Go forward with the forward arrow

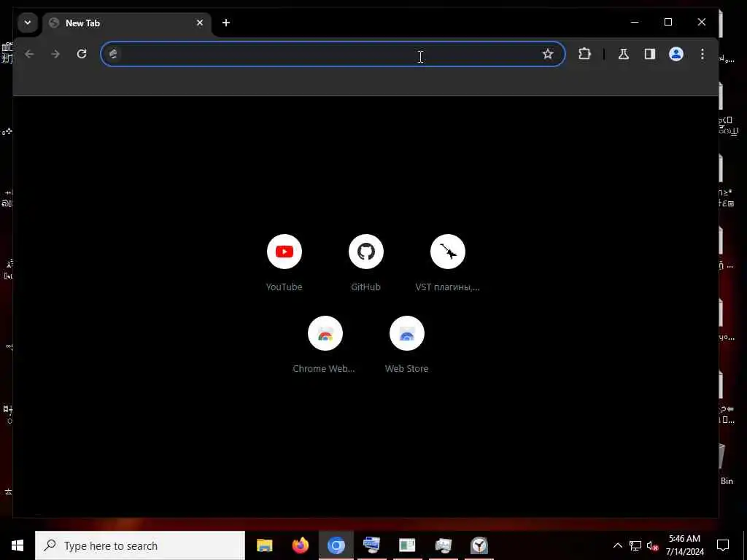(55, 54)
